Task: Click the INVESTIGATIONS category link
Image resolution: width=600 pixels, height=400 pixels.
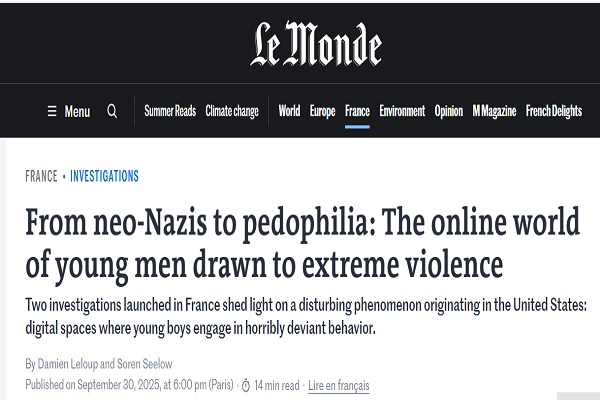Action: 104,176
